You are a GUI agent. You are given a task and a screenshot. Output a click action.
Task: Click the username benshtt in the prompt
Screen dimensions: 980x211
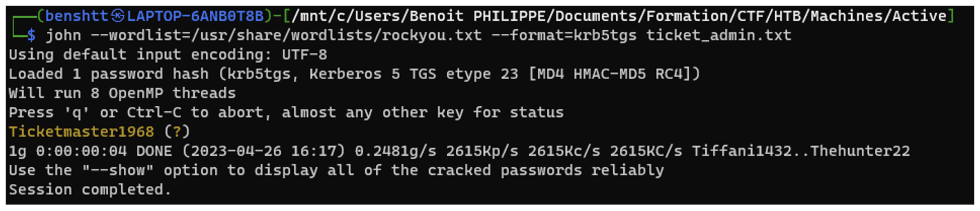tap(76, 16)
